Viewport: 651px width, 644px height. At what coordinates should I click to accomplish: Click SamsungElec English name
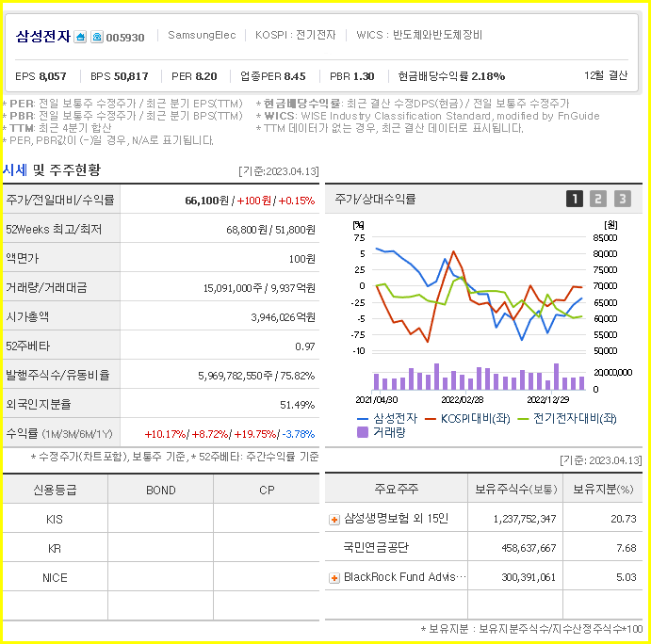(202, 35)
